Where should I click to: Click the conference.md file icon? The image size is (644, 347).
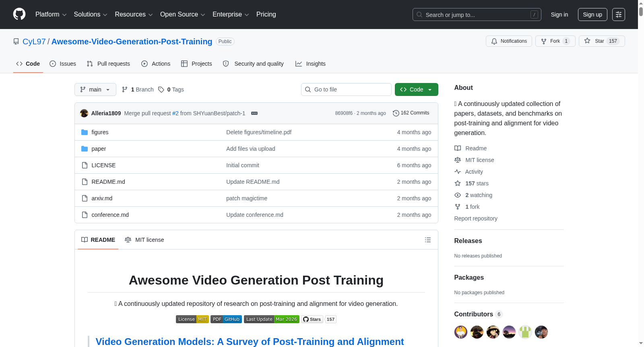(x=85, y=215)
